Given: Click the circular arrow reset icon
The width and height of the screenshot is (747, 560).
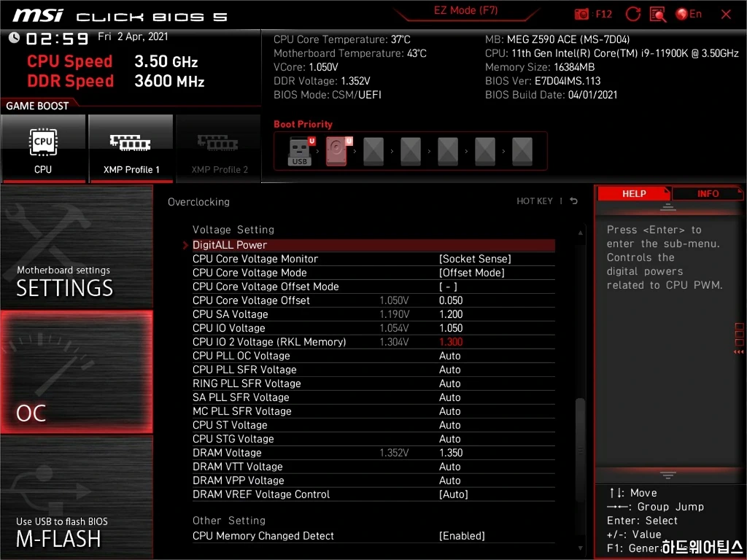Looking at the screenshot, I should pyautogui.click(x=633, y=14).
